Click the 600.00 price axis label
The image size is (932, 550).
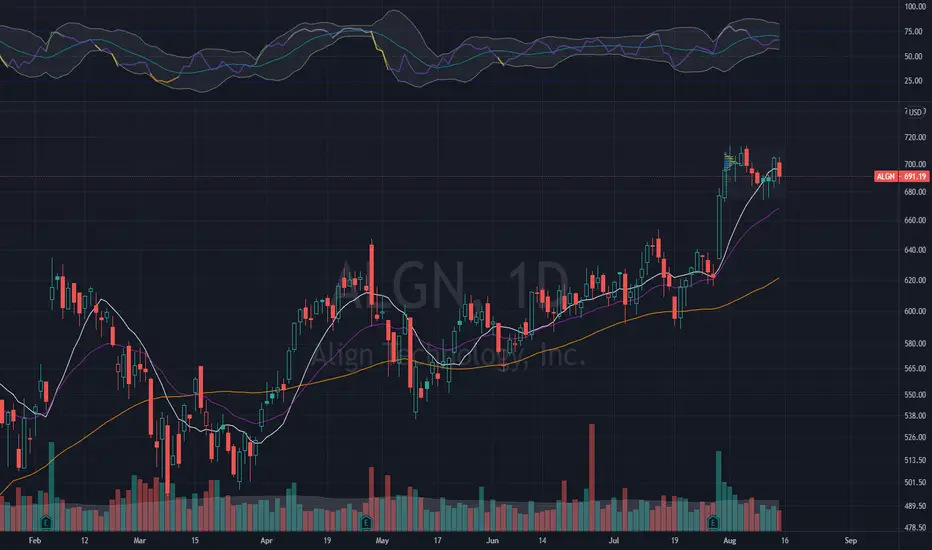(915, 312)
